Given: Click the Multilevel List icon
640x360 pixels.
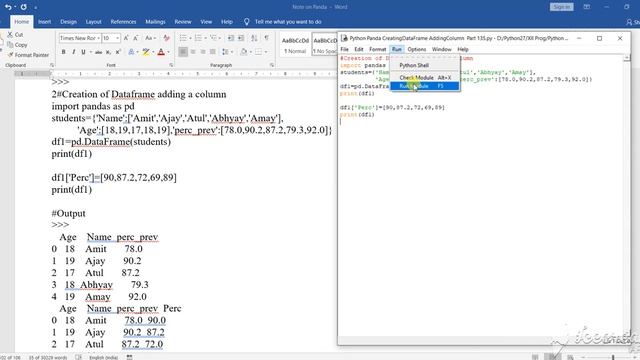Looking at the screenshot, I should click(213, 38).
